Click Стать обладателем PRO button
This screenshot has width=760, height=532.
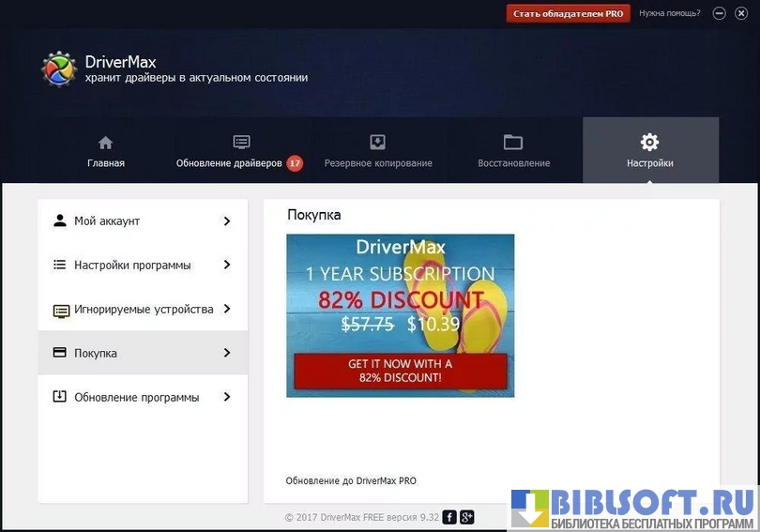tap(568, 14)
